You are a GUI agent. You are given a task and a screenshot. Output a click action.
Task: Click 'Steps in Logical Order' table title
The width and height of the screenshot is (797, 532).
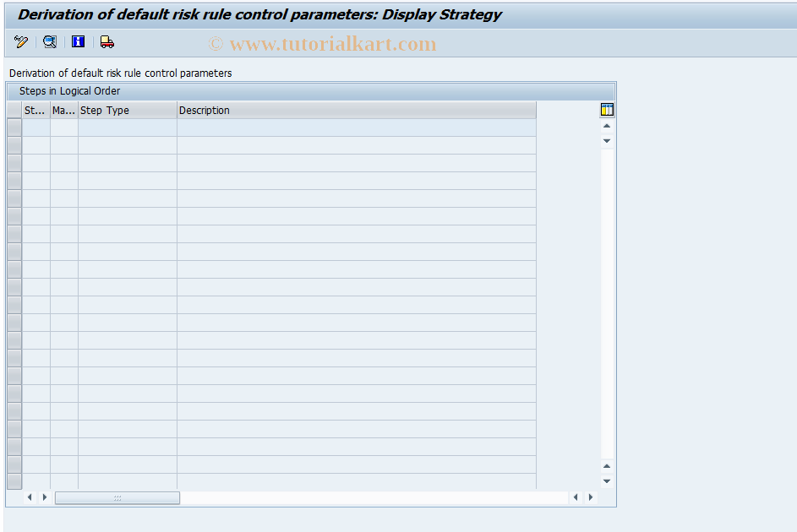pyautogui.click(x=69, y=91)
